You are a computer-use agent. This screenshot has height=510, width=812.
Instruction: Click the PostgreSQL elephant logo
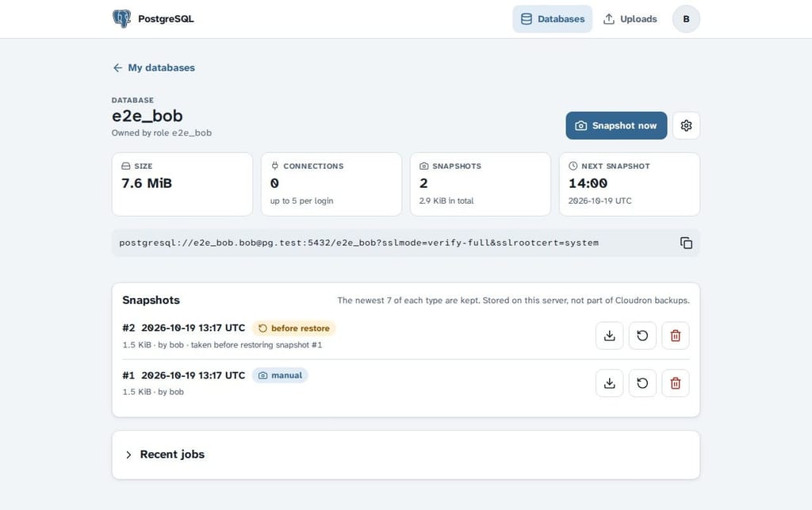tap(121, 19)
